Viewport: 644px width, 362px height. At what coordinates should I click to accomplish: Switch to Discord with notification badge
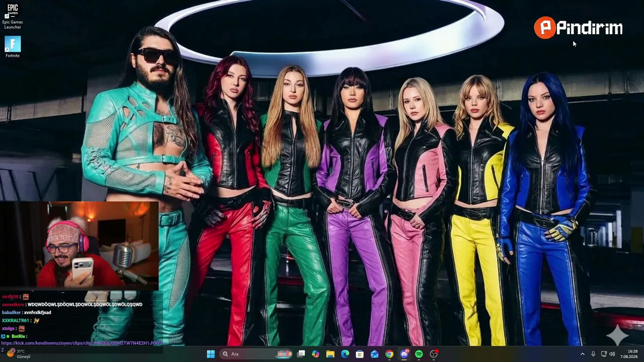coord(404,354)
